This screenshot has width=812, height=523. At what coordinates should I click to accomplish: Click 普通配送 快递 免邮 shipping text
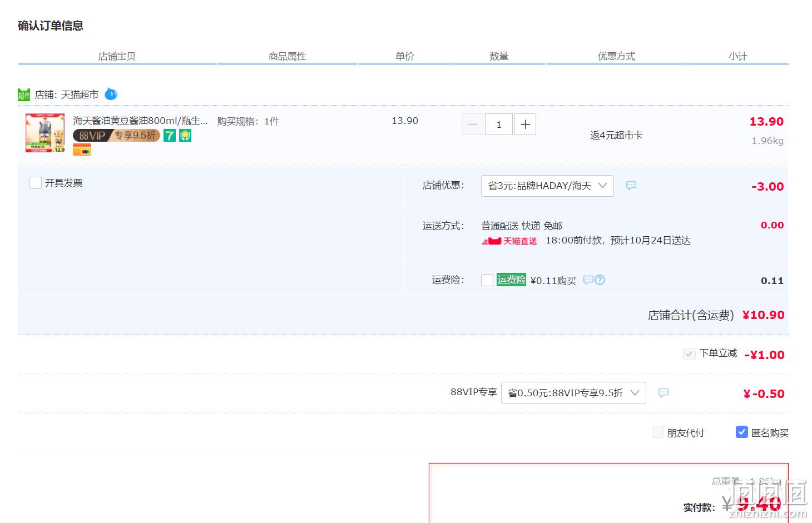click(x=522, y=226)
